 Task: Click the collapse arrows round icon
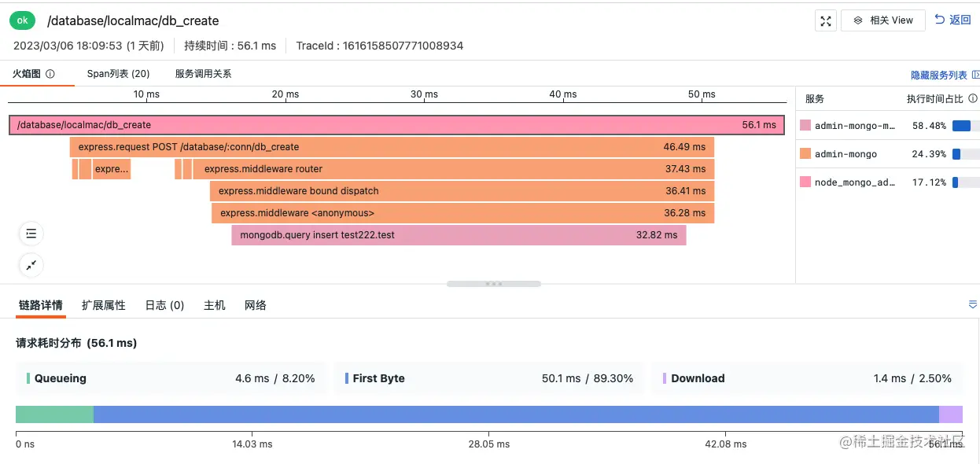(x=31, y=265)
